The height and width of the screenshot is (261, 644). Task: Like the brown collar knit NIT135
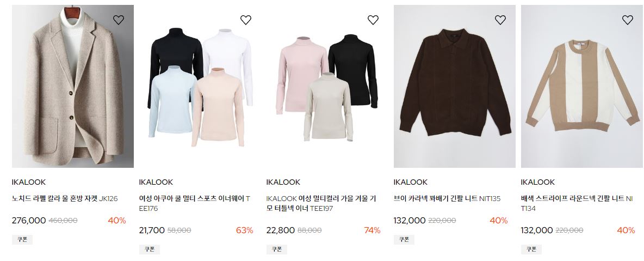(x=500, y=20)
